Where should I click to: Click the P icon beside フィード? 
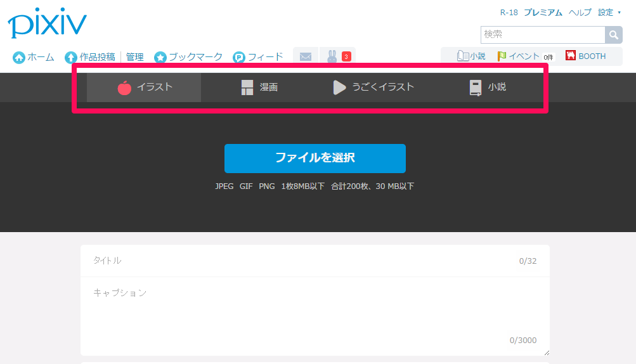tap(239, 57)
